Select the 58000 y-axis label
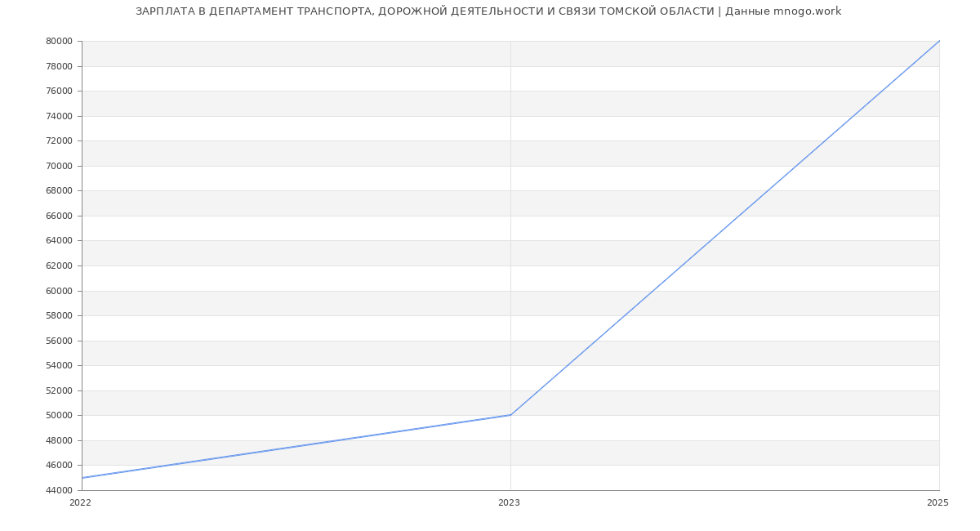The height and width of the screenshot is (531, 980). 59,315
